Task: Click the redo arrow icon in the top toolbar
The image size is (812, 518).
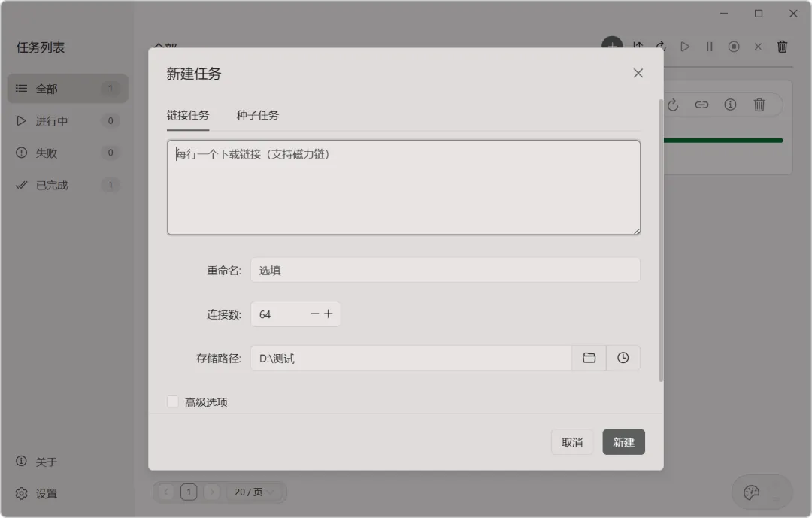Action: [661, 46]
